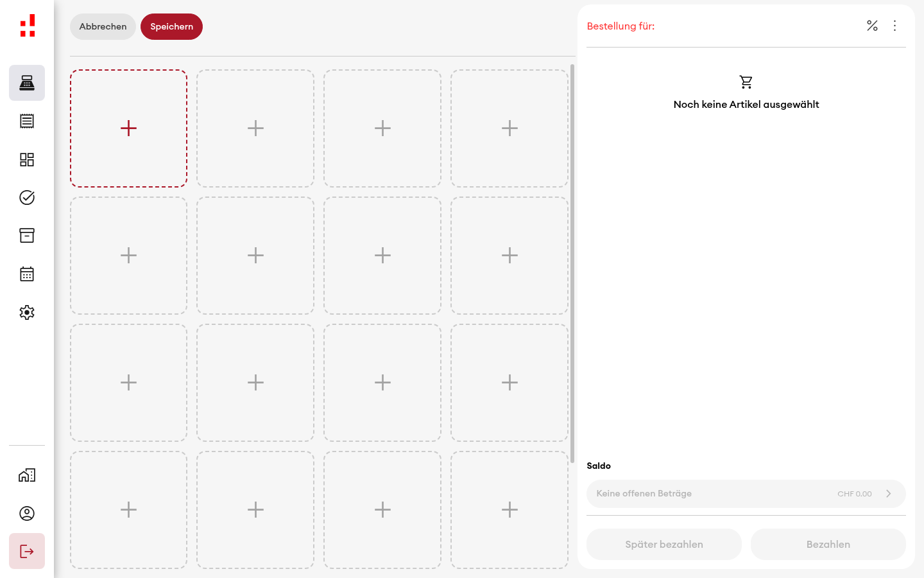The height and width of the screenshot is (578, 924).
Task: Add item to third row second tile
Action: (x=255, y=383)
